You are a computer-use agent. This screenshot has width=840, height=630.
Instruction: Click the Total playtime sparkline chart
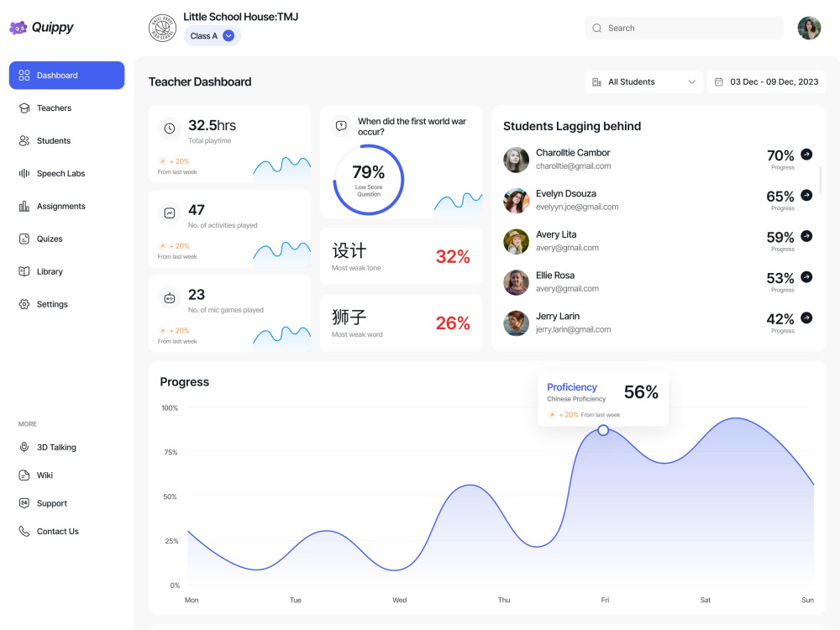(x=281, y=170)
